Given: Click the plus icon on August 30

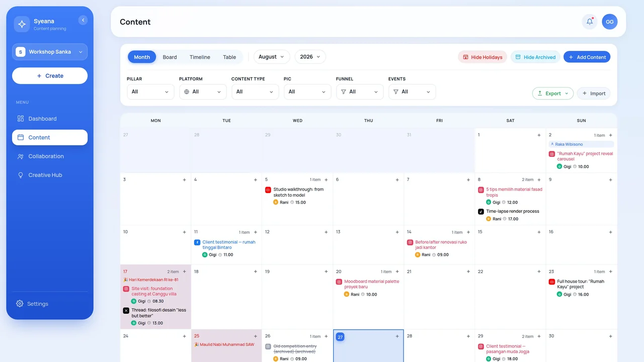Looking at the screenshot, I should coord(610,336).
